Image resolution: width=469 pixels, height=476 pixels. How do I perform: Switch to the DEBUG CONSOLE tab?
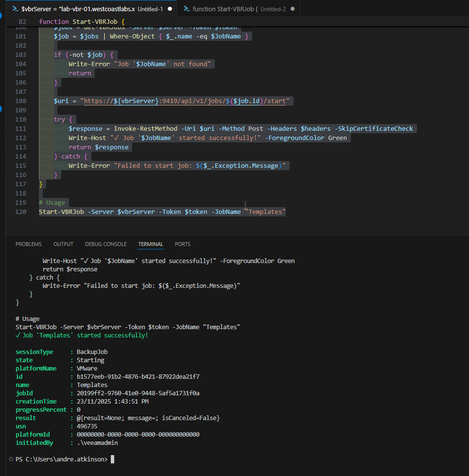[x=105, y=244]
